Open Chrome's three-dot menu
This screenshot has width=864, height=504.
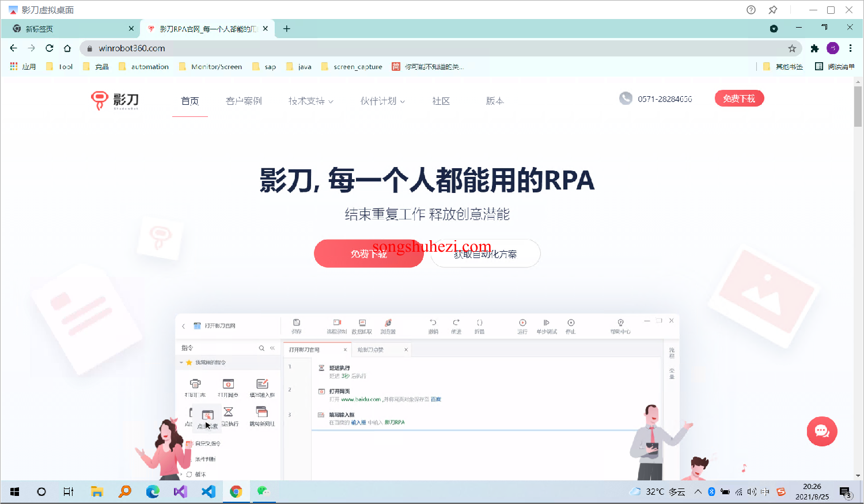click(x=850, y=48)
